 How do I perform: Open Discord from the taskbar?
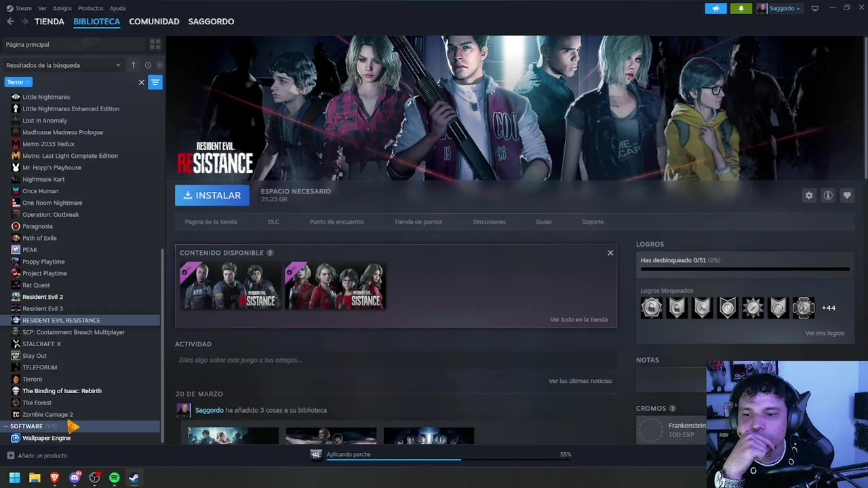(x=75, y=478)
